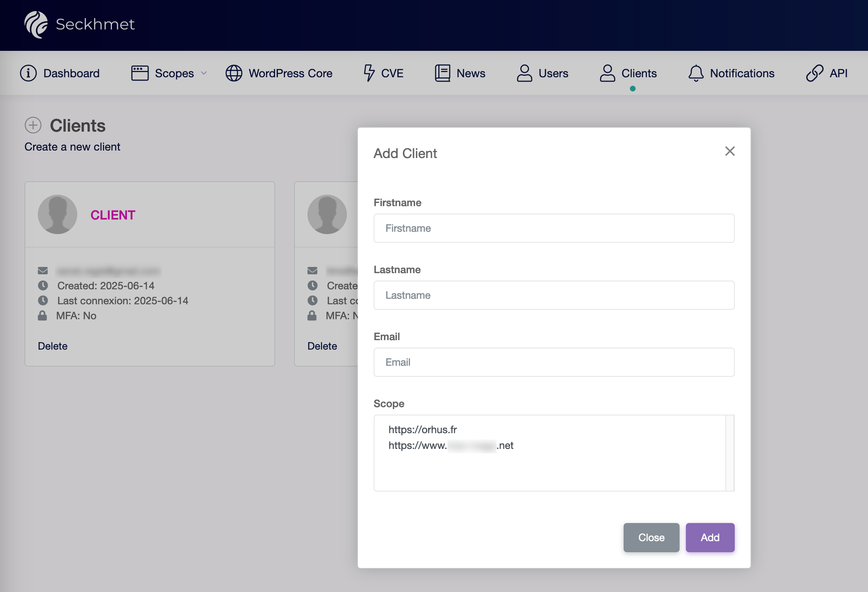
Task: Click the envelope icon in second client card
Action: click(x=312, y=271)
